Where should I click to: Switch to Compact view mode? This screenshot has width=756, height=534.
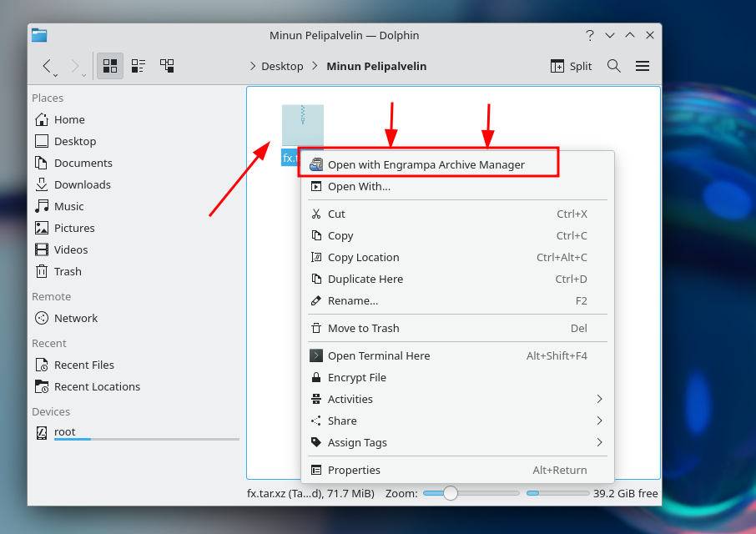tap(139, 66)
